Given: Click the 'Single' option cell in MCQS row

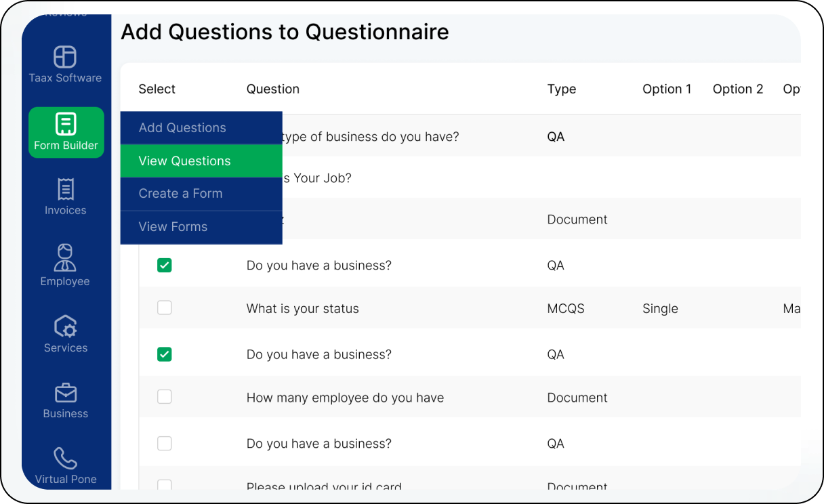Looking at the screenshot, I should coord(660,309).
